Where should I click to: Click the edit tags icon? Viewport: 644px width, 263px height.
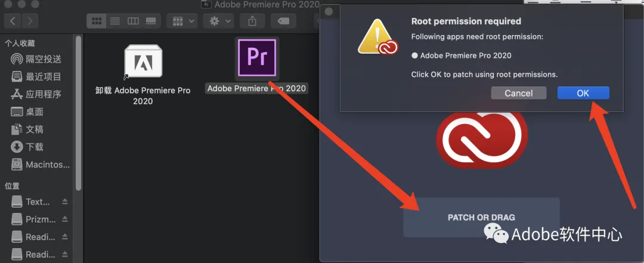(x=283, y=21)
